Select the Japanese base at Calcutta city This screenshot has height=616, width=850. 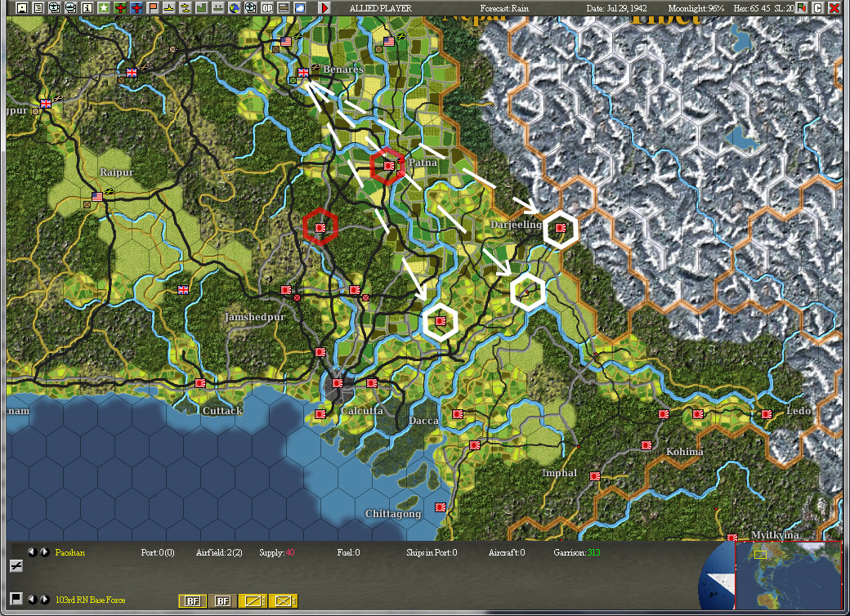[x=338, y=383]
